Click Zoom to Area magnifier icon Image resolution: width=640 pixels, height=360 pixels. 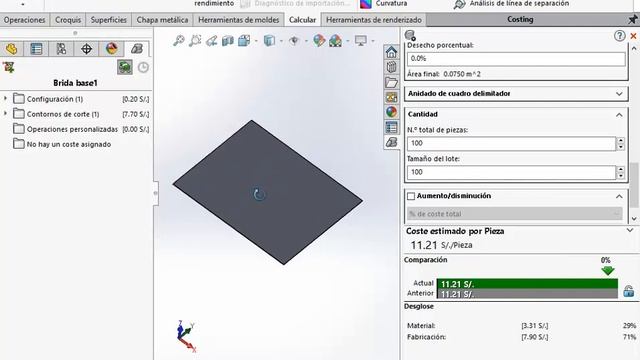(x=195, y=40)
